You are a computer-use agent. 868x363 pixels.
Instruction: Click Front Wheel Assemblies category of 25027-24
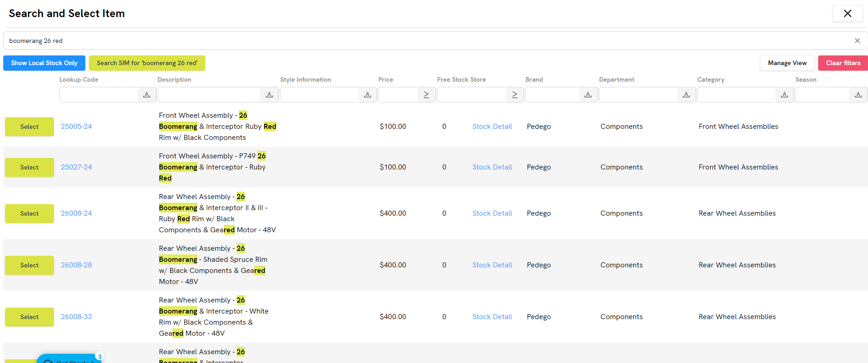coord(738,167)
